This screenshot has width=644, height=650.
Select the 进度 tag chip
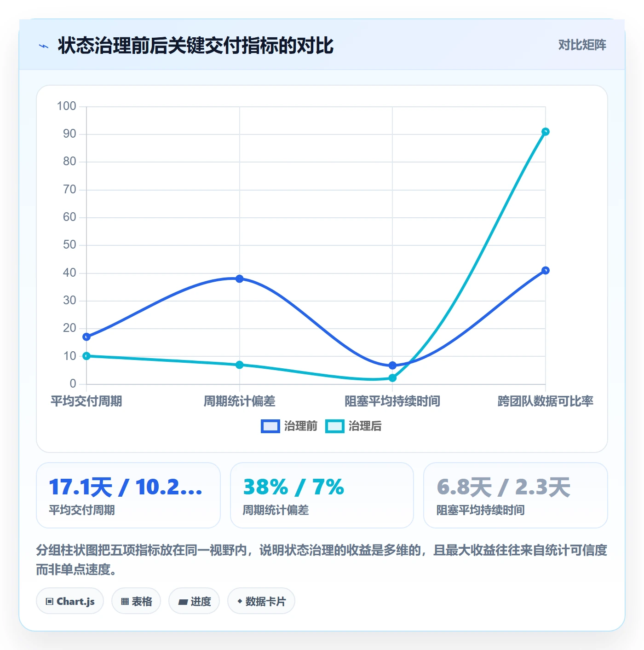(194, 601)
